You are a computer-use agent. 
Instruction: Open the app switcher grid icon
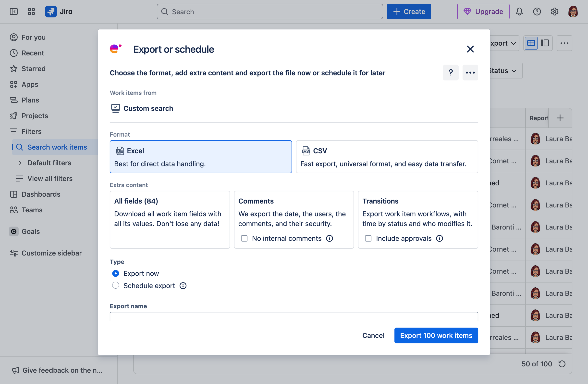point(31,12)
